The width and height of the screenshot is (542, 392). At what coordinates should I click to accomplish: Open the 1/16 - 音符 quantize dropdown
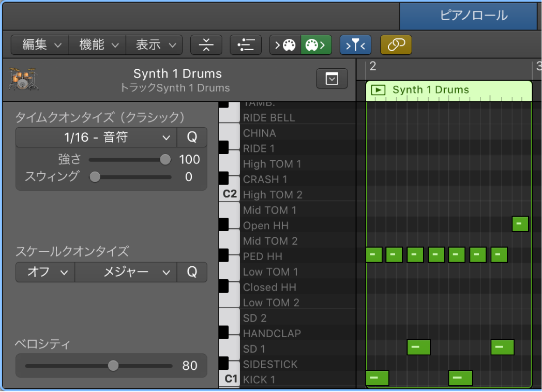click(96, 137)
